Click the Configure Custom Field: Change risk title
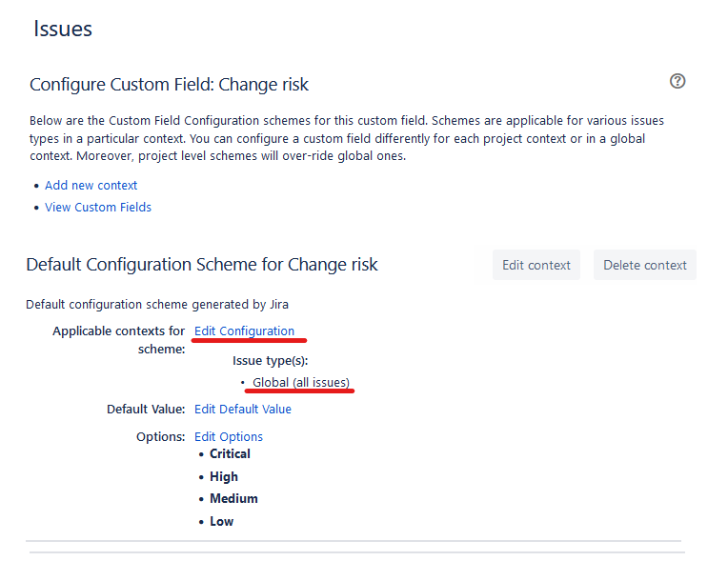The height and width of the screenshot is (561, 728). click(x=170, y=85)
